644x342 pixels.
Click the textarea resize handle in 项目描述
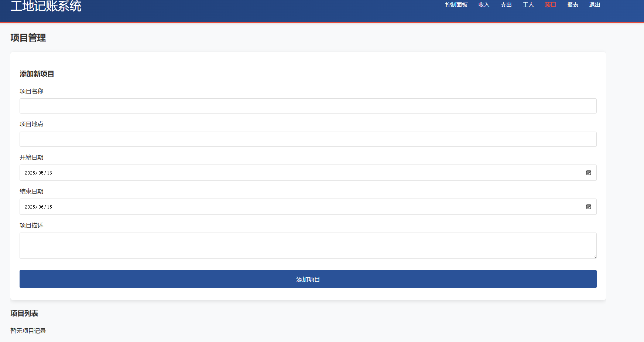pyautogui.click(x=594, y=256)
